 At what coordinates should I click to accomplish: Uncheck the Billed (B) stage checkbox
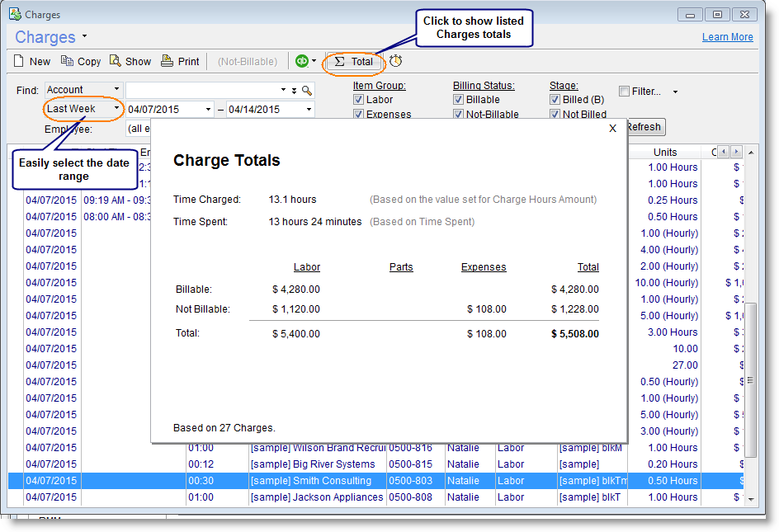click(555, 99)
